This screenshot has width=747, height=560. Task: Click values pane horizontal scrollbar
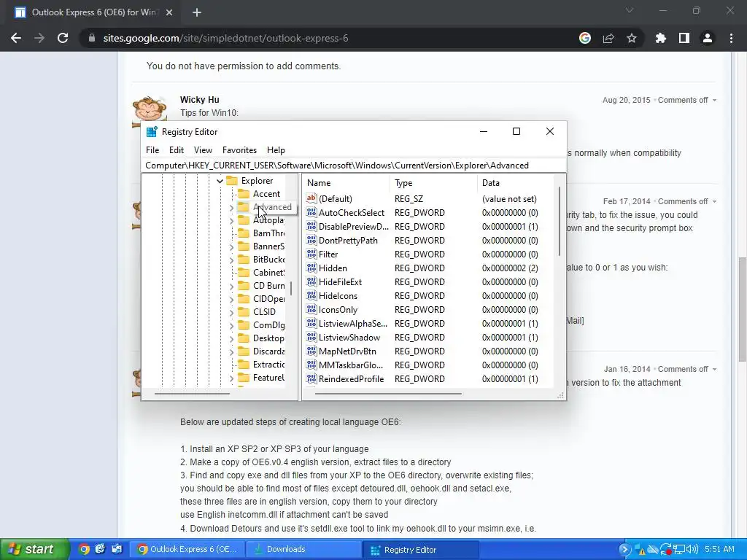click(388, 394)
